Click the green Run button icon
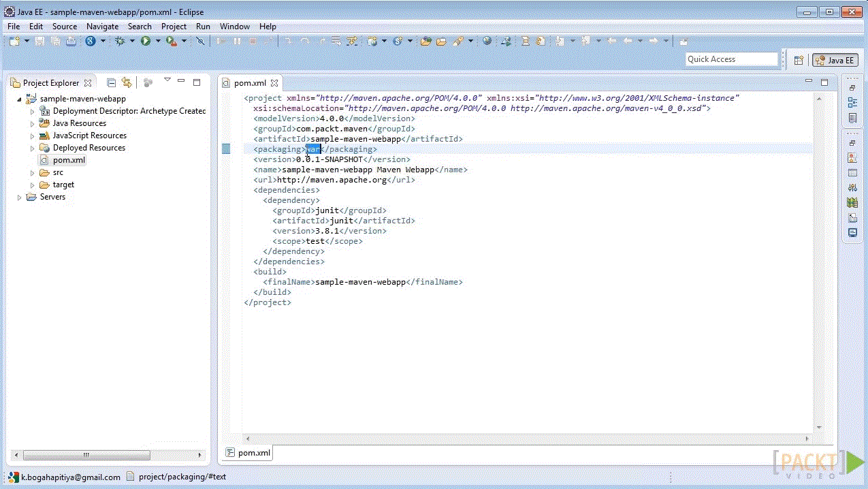868x489 pixels. pos(145,41)
